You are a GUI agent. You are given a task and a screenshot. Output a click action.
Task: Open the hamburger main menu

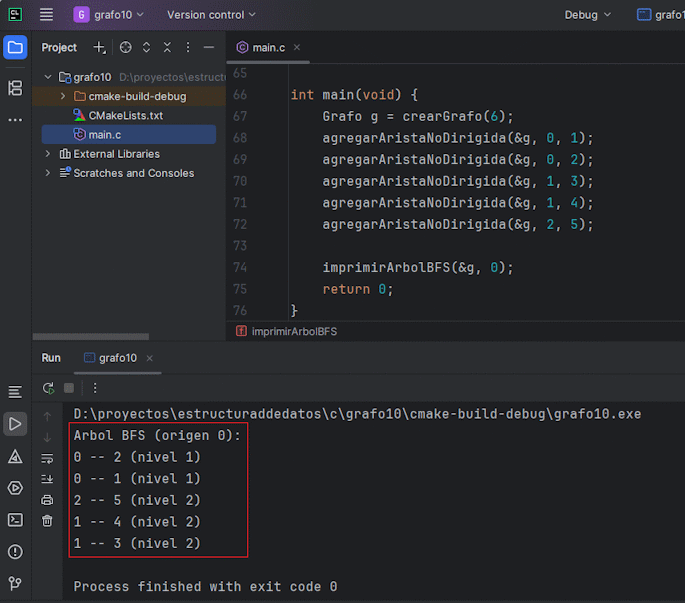point(47,15)
